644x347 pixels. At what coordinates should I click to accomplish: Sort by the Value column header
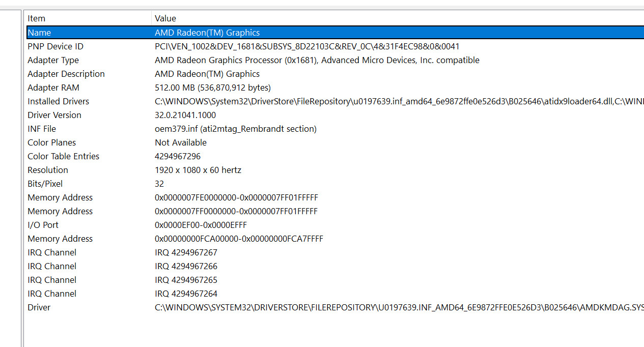(x=398, y=18)
